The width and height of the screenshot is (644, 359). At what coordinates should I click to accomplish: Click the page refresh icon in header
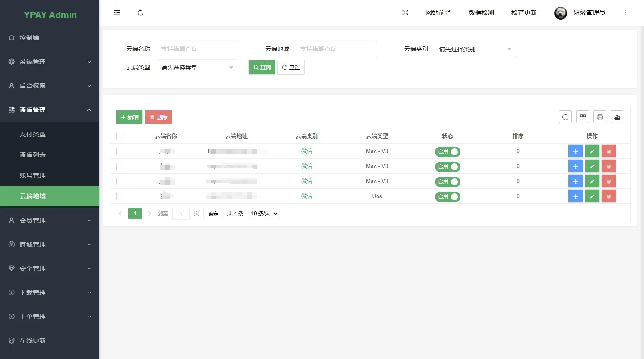(x=140, y=13)
